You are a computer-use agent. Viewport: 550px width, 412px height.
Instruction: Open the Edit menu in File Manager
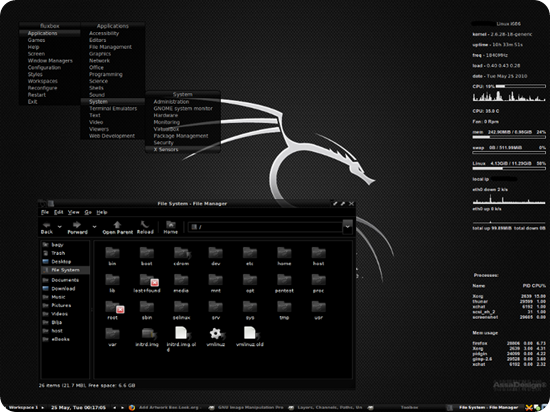(x=58, y=212)
